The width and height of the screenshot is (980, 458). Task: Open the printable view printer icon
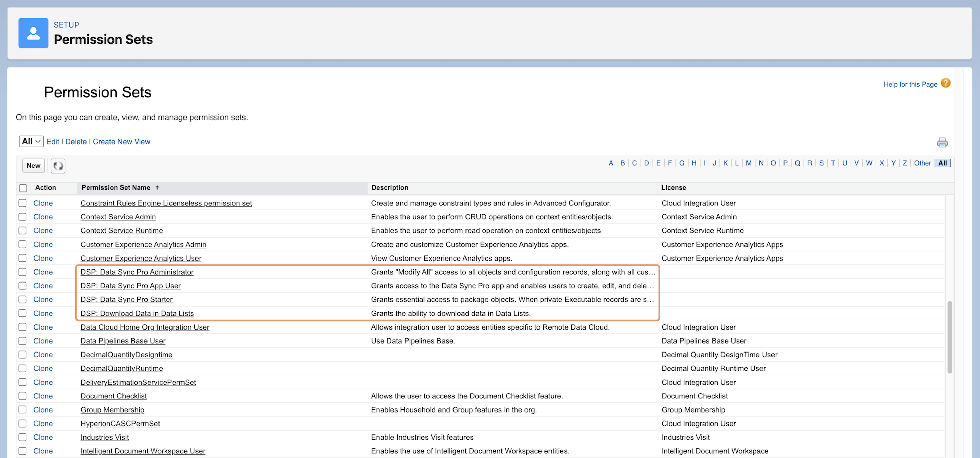(x=942, y=142)
